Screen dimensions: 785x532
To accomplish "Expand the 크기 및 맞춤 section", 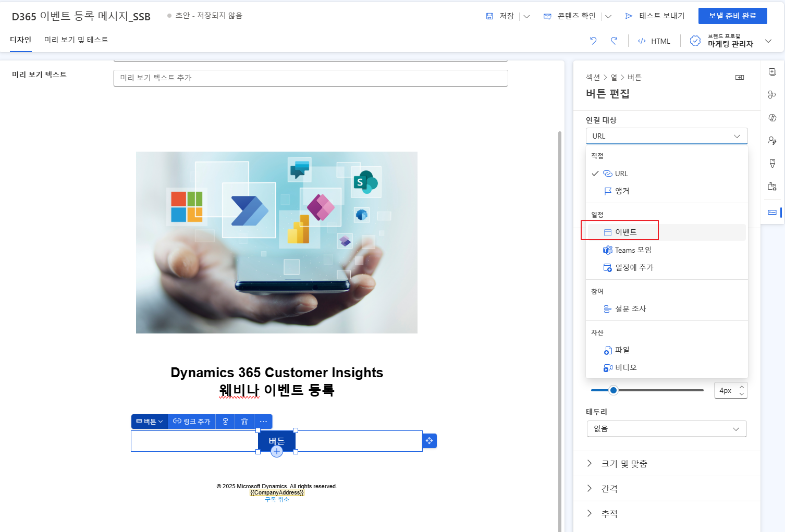I will click(x=667, y=464).
